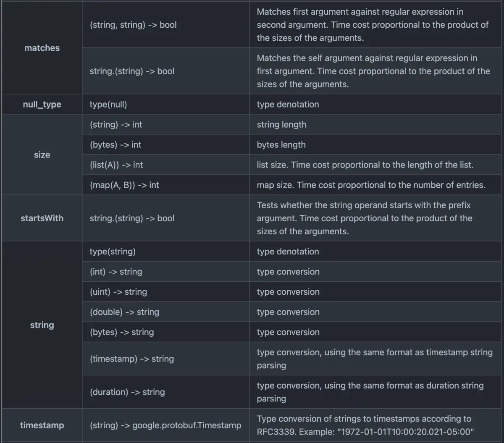Select the "type(string)" signature cell

point(113,252)
